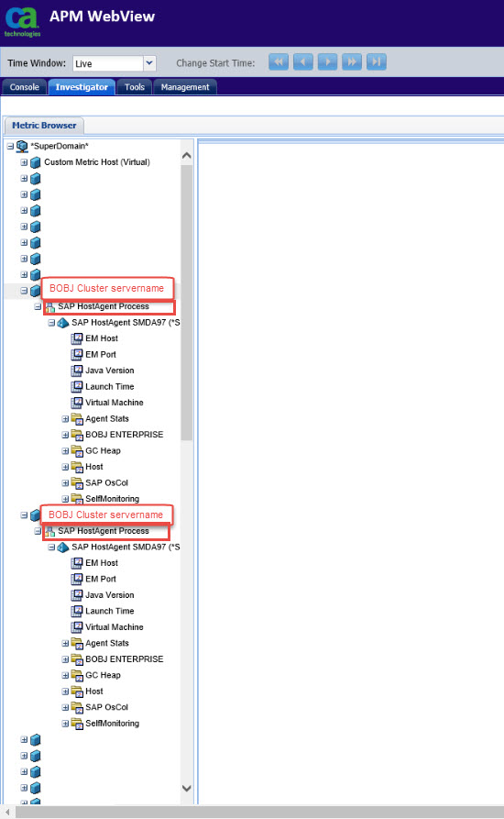Click the rewind-to-start time button
The height and width of the screenshot is (819, 504).
click(x=279, y=62)
